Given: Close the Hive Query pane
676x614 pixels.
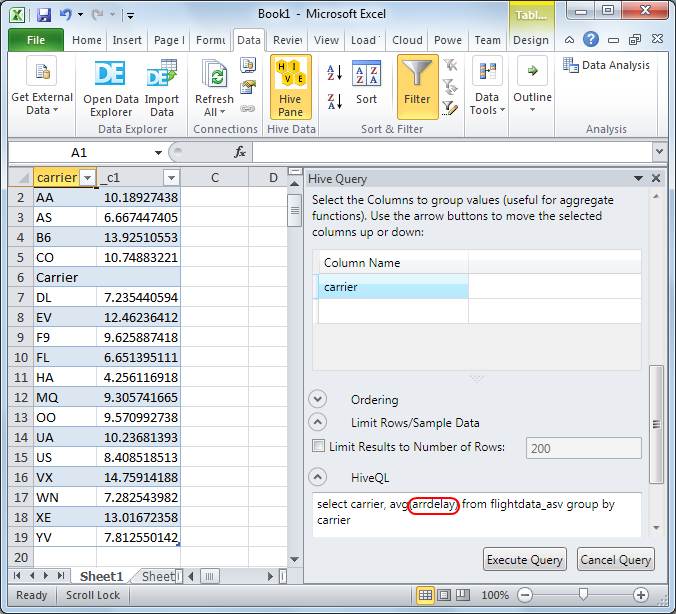Looking at the screenshot, I should coord(656,178).
